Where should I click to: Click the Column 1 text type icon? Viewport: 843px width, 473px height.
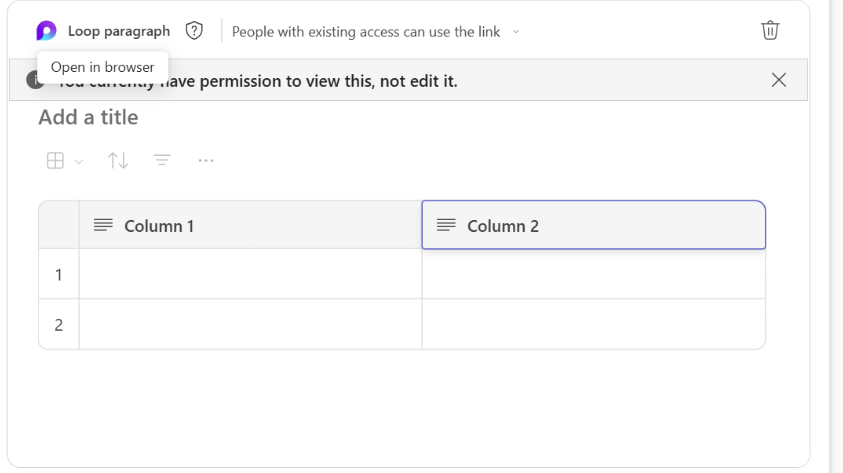point(103,225)
